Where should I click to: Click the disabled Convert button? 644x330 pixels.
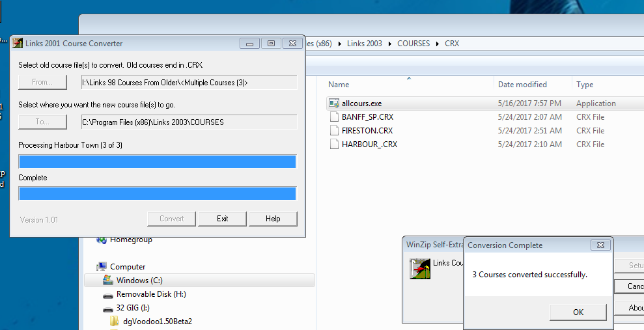[x=172, y=219]
